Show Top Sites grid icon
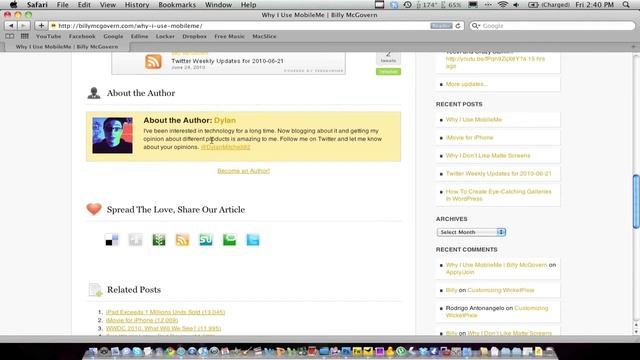Screen dimensions: 640x360 click(24, 36)
